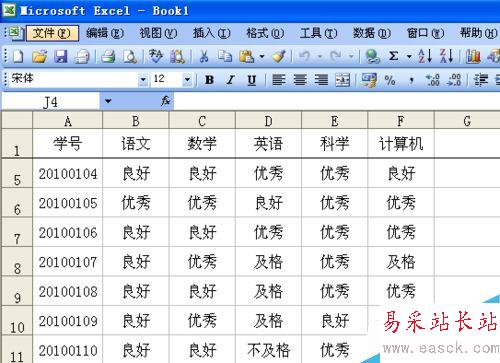This screenshot has height=363, width=500.
Task: Open the 编辑(E) menu
Action: coord(105,33)
